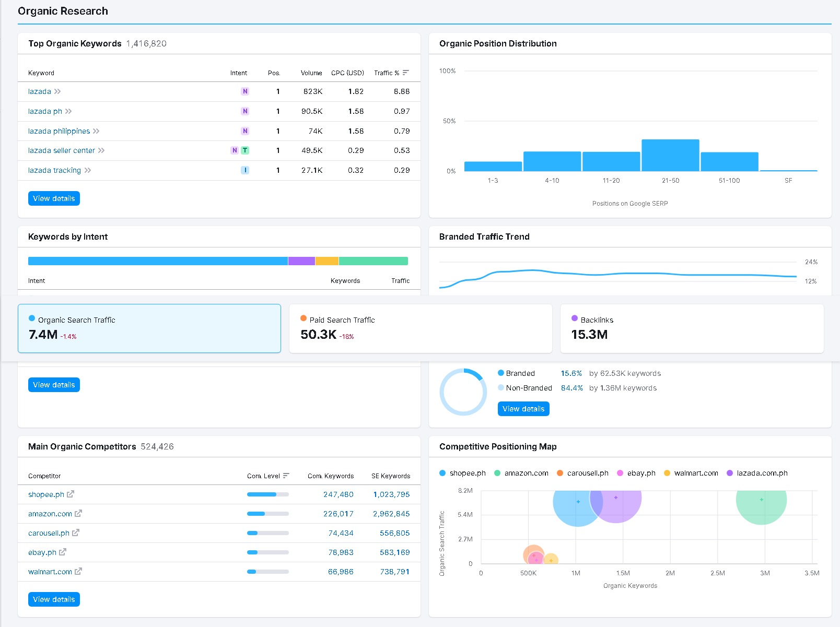Open the double-arrow icon beside lazada philippines
This screenshot has width=840, height=627.
[x=96, y=131]
